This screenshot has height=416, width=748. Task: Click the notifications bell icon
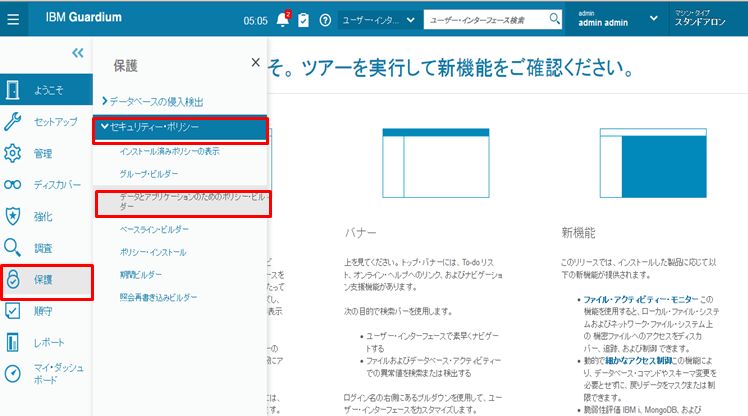[x=282, y=19]
